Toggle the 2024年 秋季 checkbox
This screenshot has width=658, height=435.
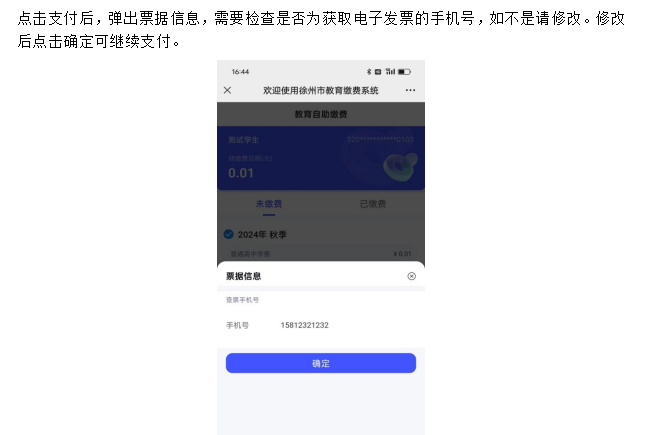[229, 234]
